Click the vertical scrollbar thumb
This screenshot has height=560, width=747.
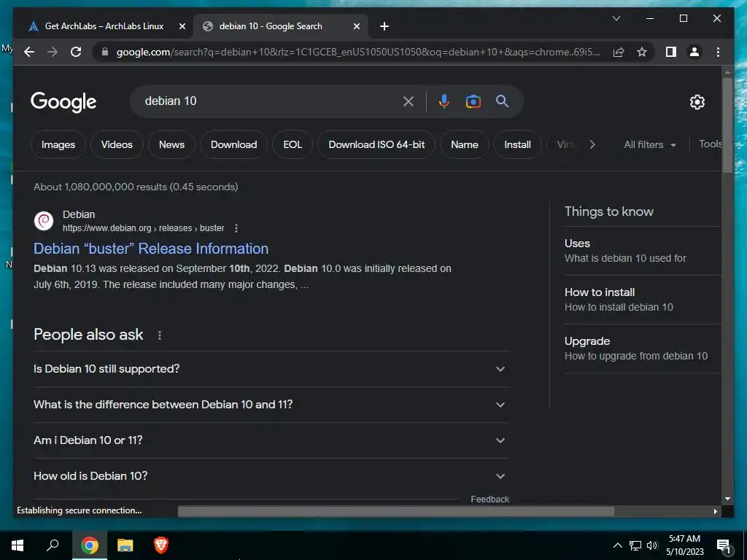(727, 125)
